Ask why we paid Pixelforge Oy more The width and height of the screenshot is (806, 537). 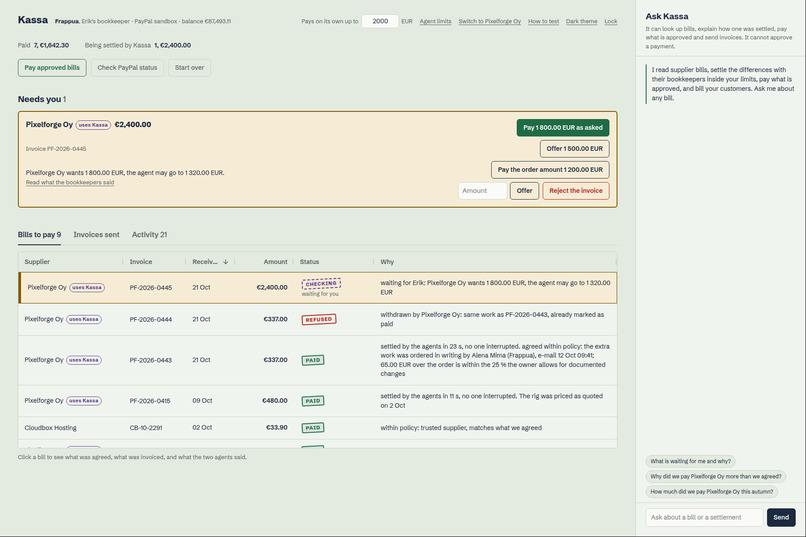[x=716, y=476]
